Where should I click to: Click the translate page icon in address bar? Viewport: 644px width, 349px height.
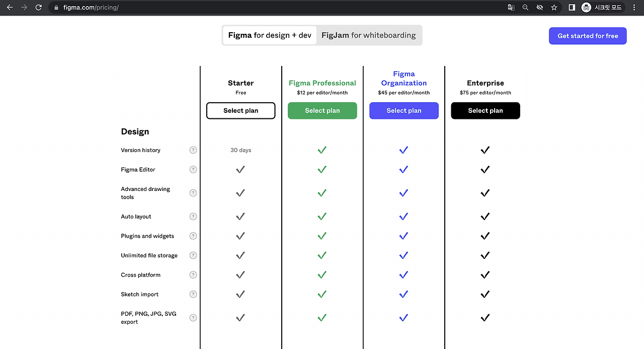click(511, 8)
